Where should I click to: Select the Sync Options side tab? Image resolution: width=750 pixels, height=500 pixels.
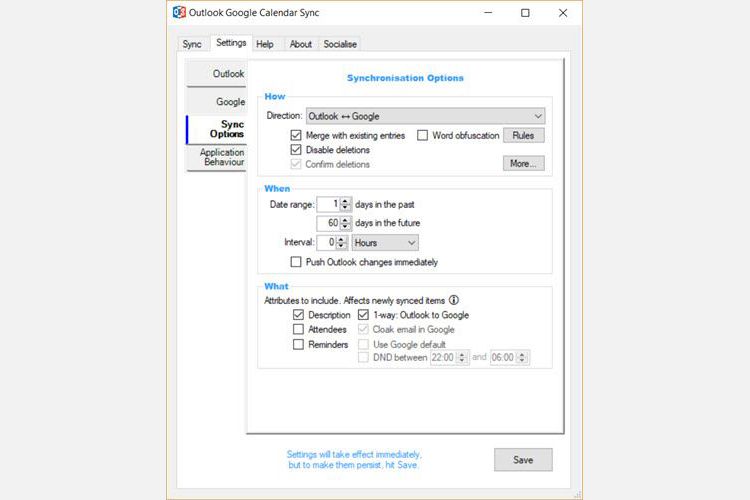click(x=216, y=129)
